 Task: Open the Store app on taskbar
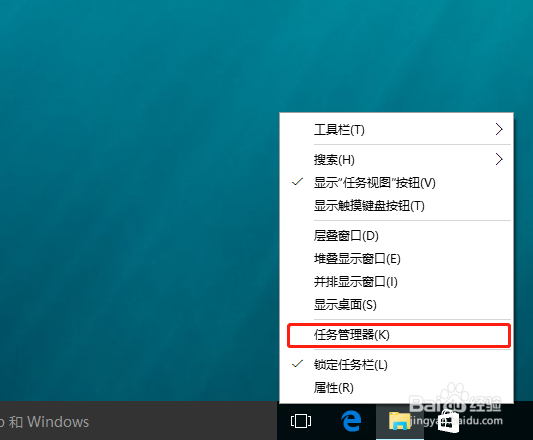click(448, 421)
